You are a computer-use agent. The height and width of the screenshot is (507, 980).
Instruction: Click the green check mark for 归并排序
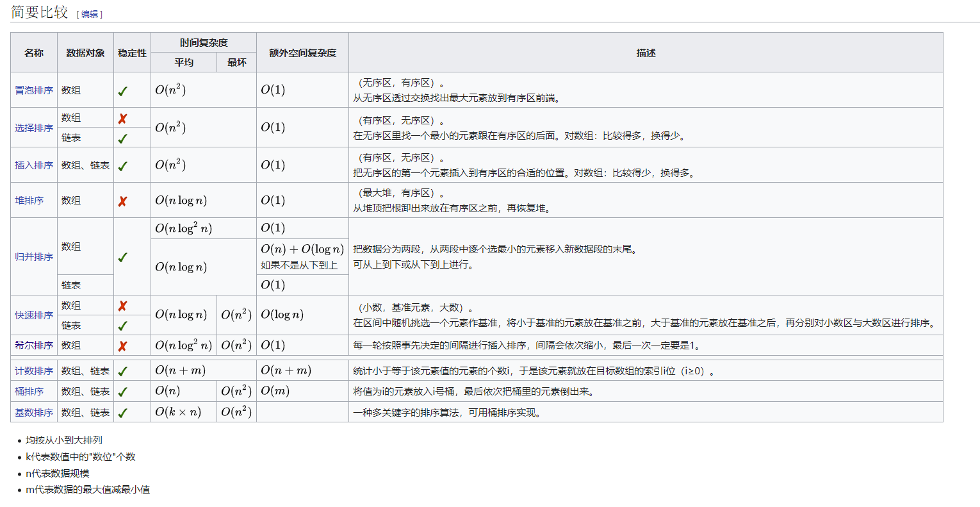click(x=122, y=257)
